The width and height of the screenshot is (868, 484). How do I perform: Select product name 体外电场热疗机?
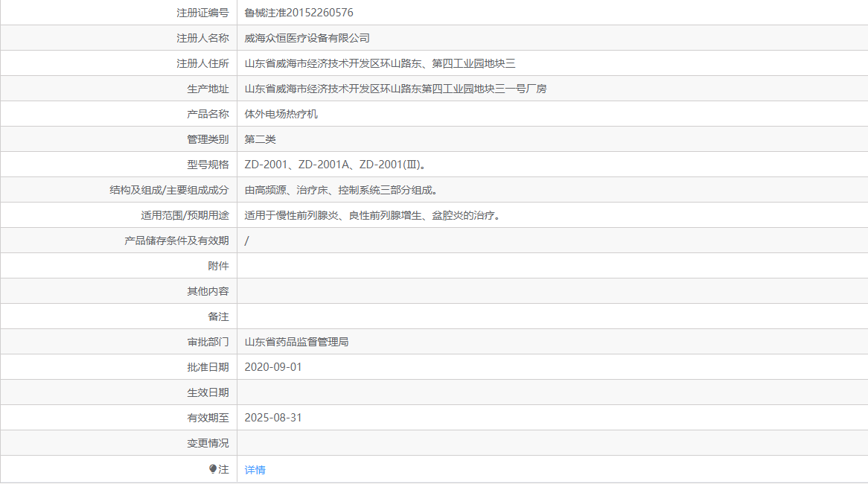[x=281, y=114]
